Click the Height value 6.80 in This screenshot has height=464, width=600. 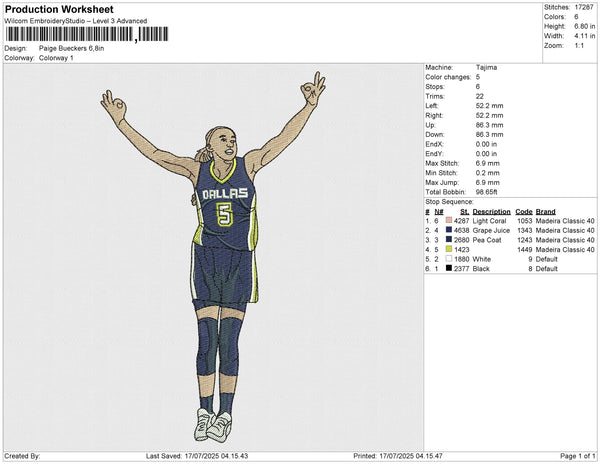584,26
